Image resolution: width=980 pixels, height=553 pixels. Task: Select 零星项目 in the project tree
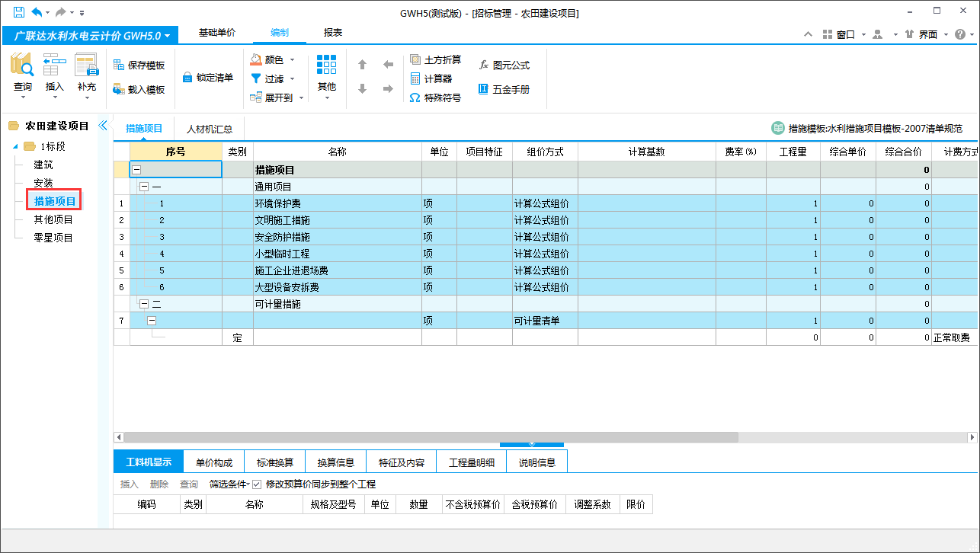(53, 238)
